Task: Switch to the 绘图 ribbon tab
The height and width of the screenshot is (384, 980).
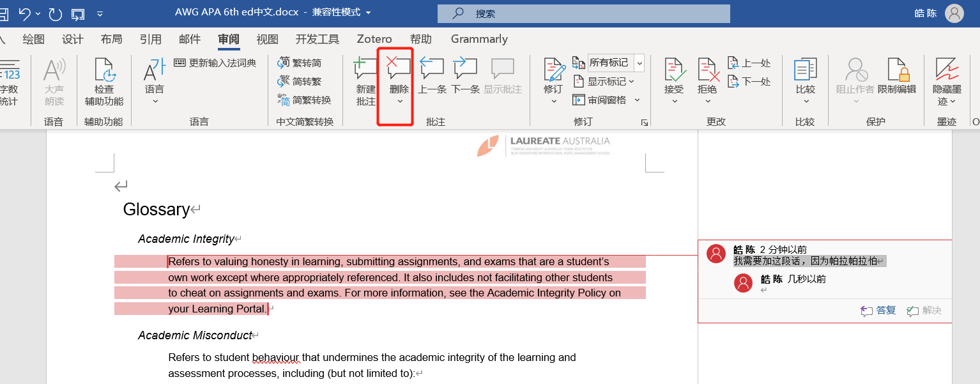Action: (34, 39)
